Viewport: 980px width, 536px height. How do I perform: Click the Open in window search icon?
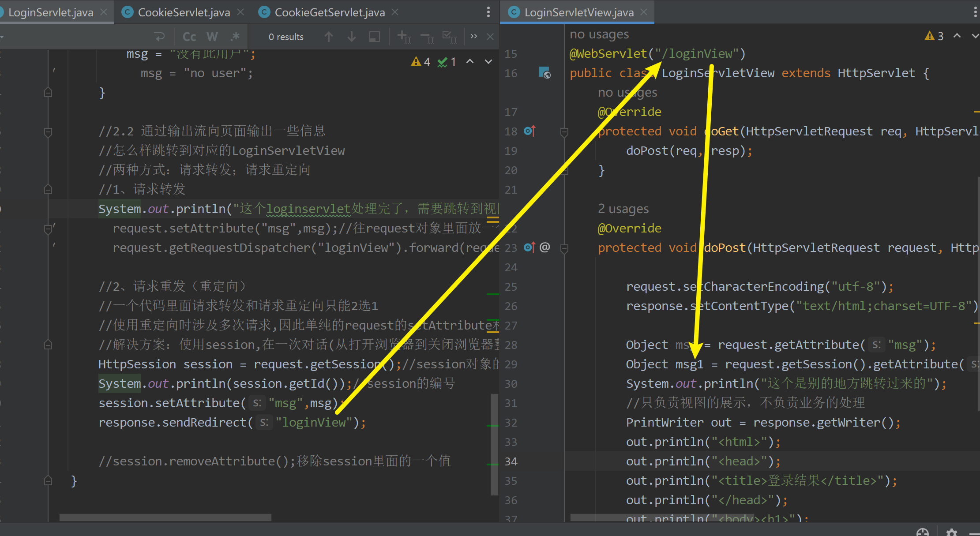(x=374, y=37)
